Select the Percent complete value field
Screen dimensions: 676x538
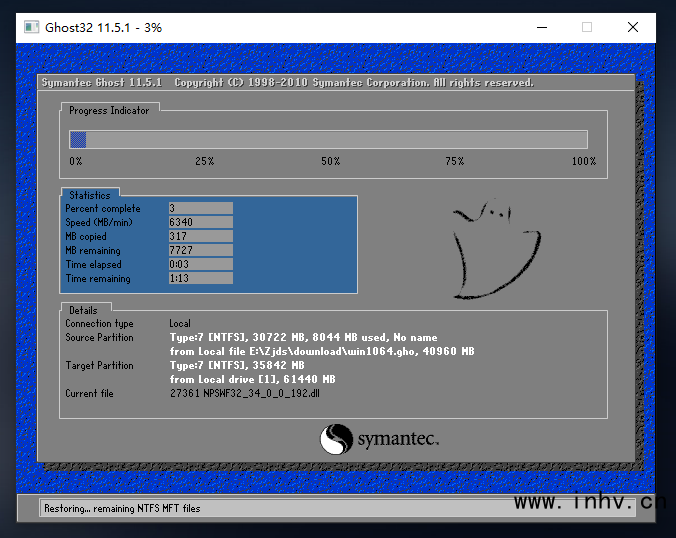click(x=200, y=208)
